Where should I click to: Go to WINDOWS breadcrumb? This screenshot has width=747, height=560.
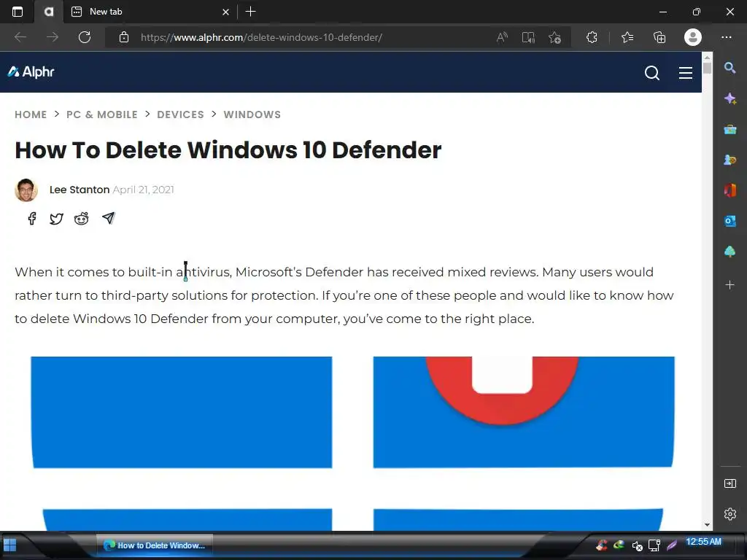(252, 114)
